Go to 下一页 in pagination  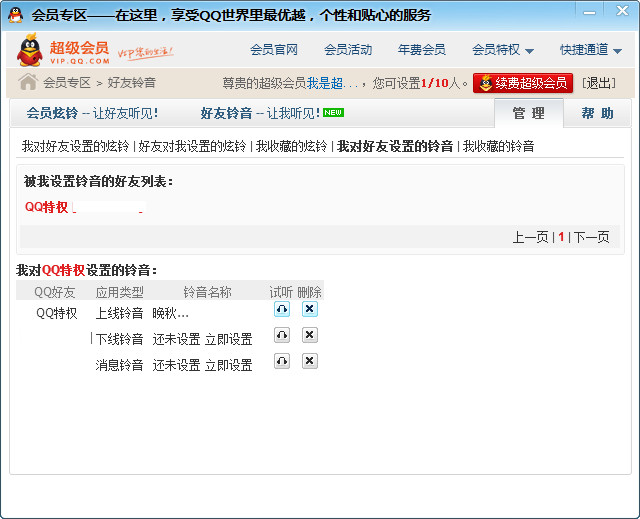click(592, 237)
